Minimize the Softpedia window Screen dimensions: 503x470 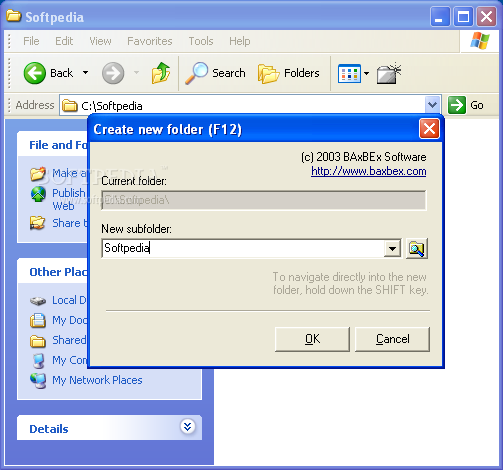(440, 16)
